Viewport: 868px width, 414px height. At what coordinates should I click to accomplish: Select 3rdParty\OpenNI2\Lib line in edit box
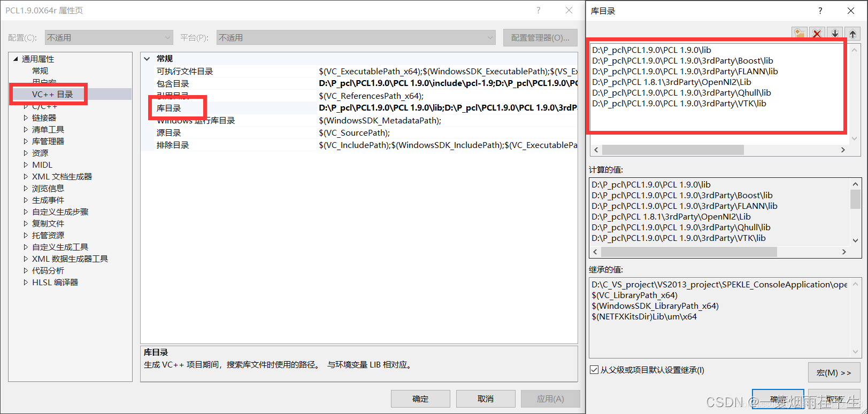[672, 82]
